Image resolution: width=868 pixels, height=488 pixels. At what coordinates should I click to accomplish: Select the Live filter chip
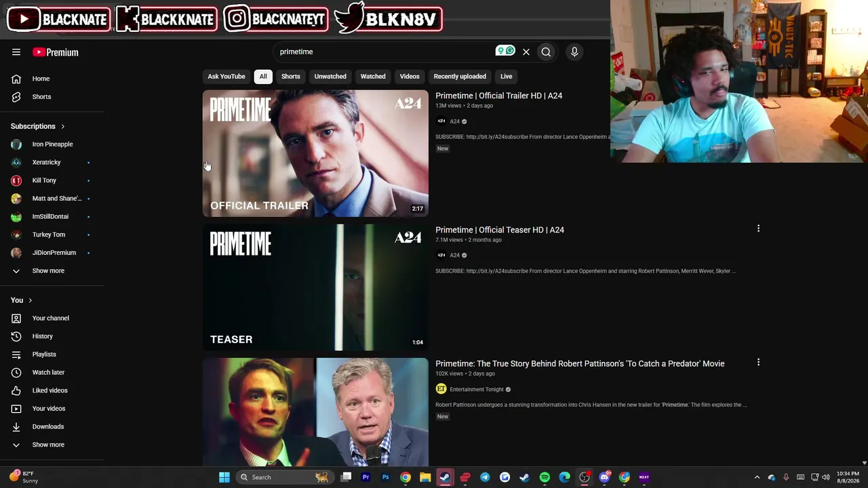click(x=507, y=77)
